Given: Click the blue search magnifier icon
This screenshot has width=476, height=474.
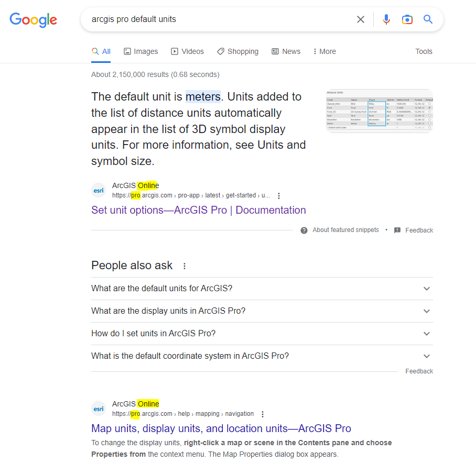Looking at the screenshot, I should (x=428, y=19).
